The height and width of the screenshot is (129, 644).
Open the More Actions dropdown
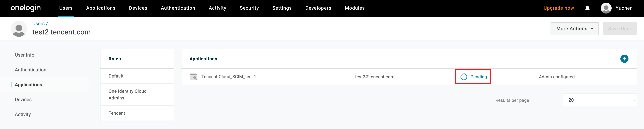tap(574, 29)
